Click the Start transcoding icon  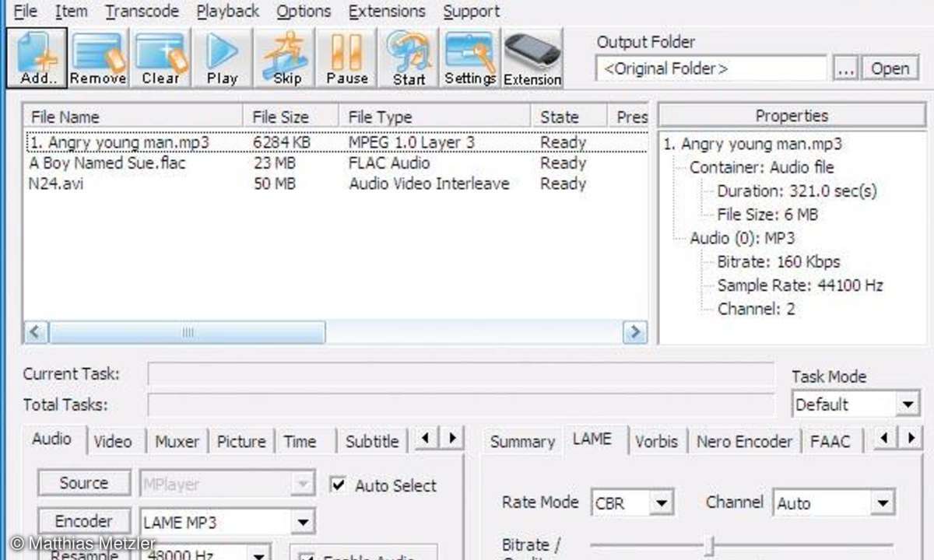click(x=409, y=58)
